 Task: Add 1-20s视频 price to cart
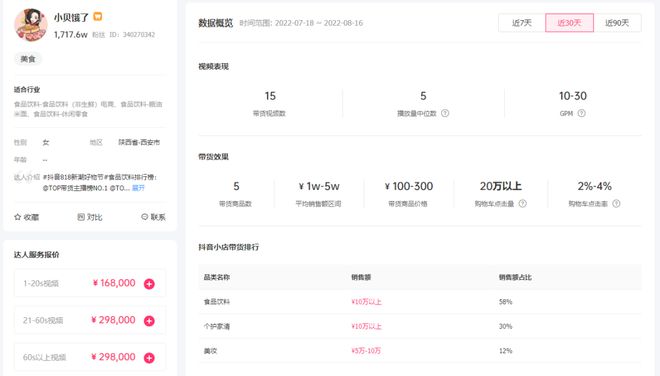tap(149, 284)
